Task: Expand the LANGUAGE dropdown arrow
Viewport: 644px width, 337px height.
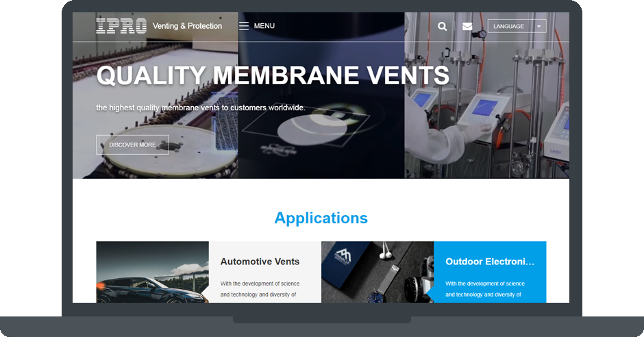Action: (539, 26)
